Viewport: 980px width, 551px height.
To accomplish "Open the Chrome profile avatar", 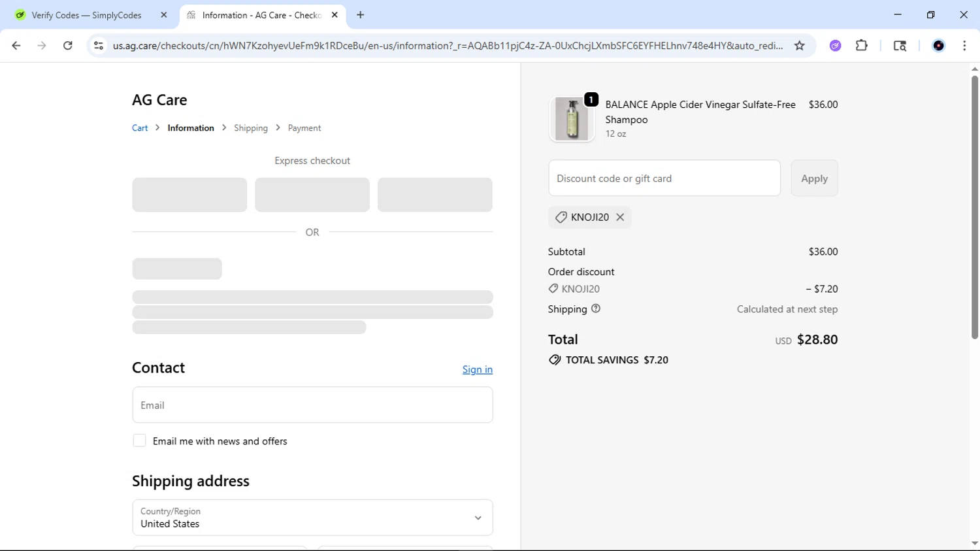I will 938,46.
